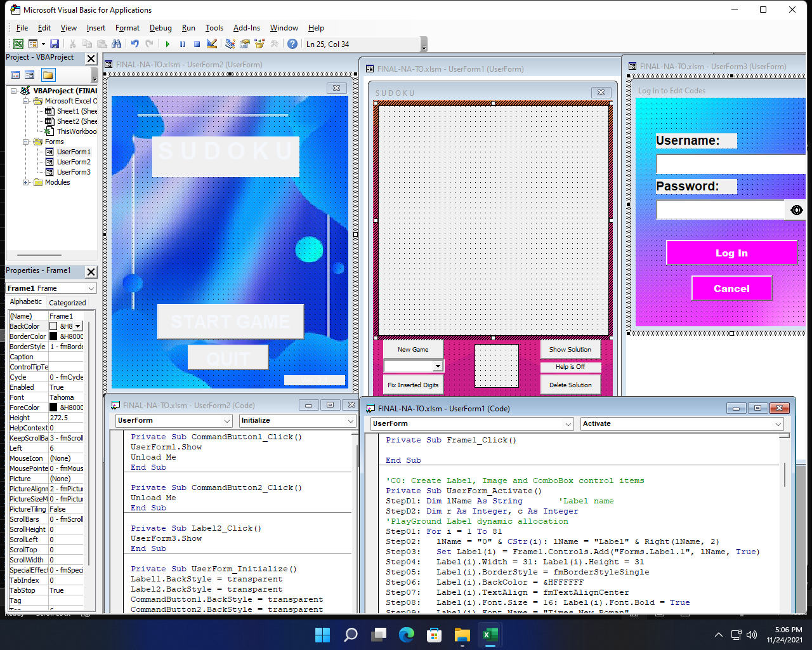Screen dimensions: 812x650
Task: Click the Cut scissors icon
Action: (x=72, y=44)
